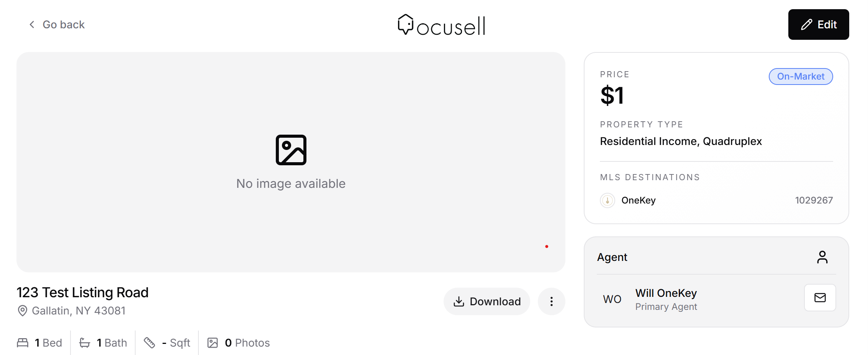This screenshot has height=355, width=868.
Task: Go back to the previous page
Action: (57, 24)
